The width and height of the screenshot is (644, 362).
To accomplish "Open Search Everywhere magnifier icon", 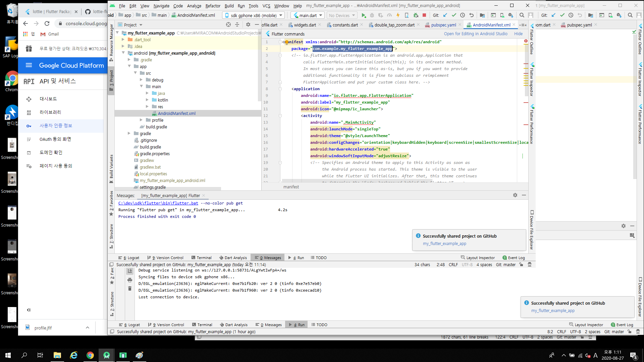I will pos(522,15).
